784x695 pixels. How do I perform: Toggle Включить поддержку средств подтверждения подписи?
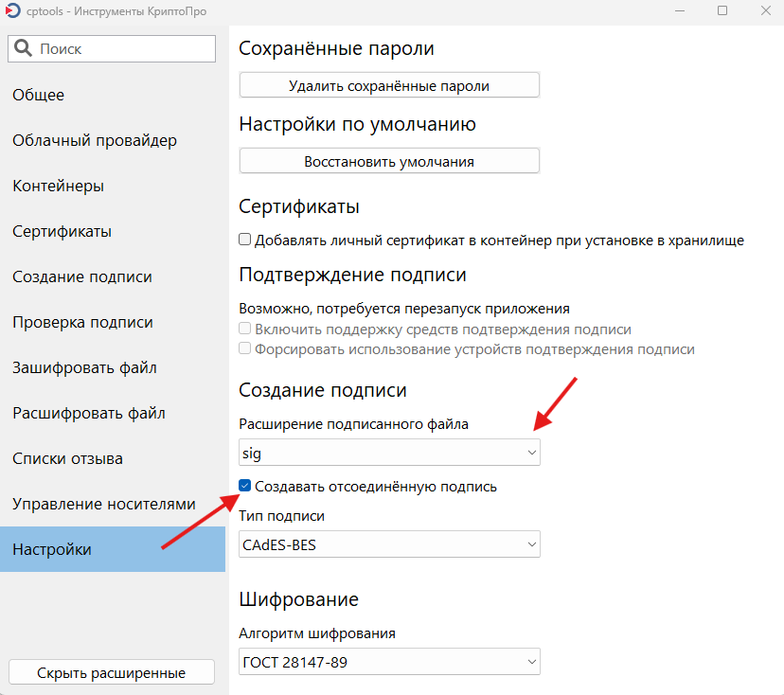click(244, 329)
